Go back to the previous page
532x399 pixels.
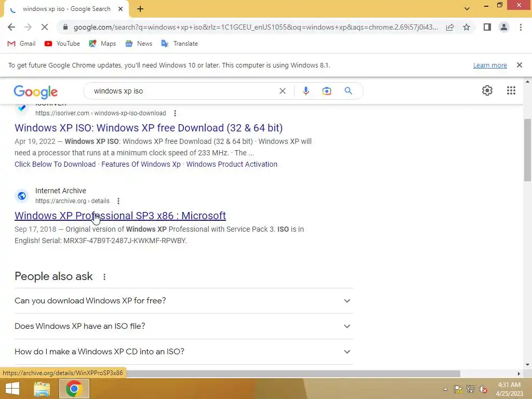11,27
